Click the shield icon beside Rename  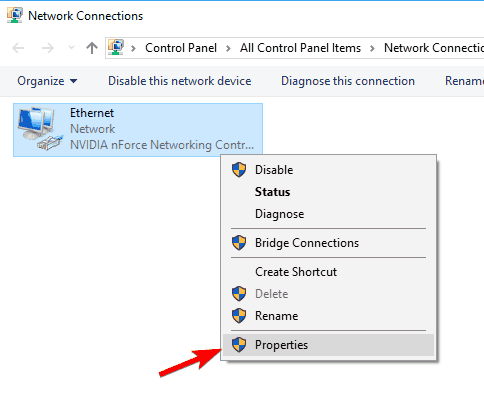(239, 316)
